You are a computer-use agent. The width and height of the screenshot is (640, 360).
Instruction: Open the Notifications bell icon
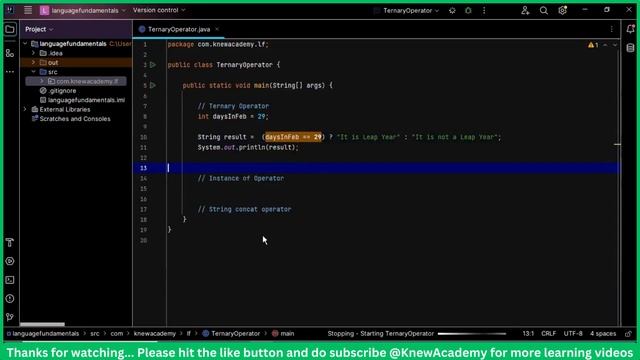click(x=630, y=29)
